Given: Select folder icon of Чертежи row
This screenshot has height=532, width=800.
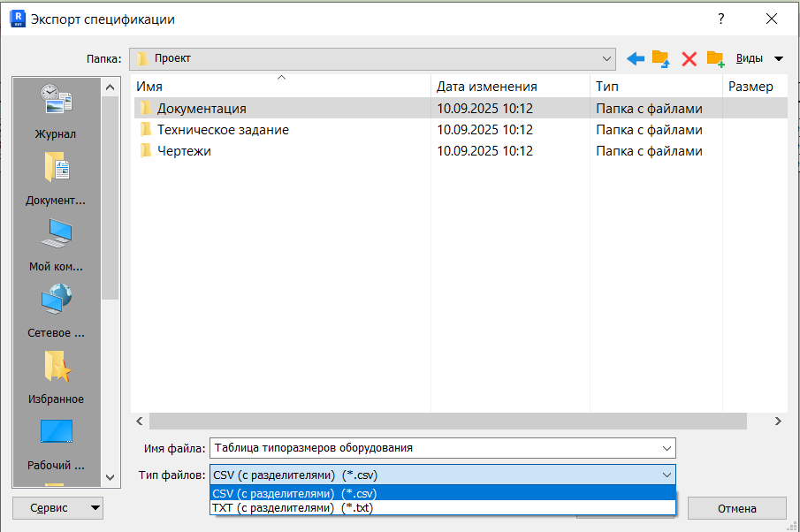Looking at the screenshot, I should point(145,151).
